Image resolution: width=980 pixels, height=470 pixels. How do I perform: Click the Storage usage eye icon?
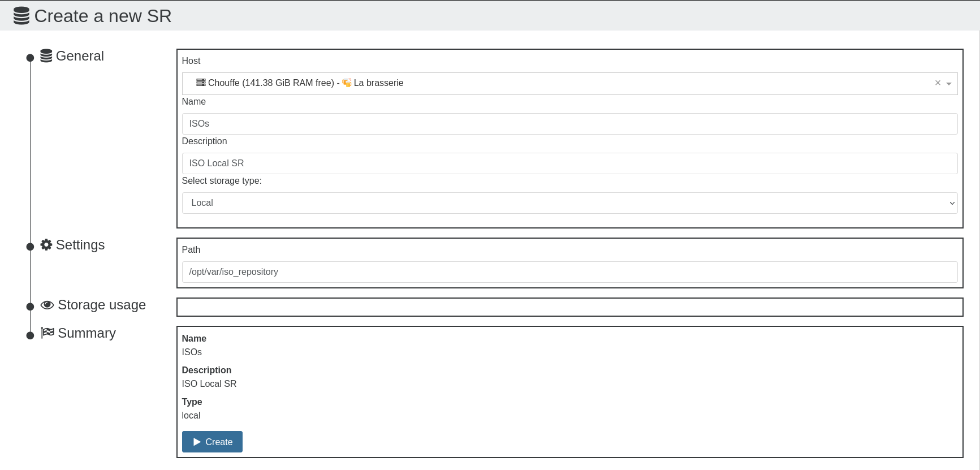pyautogui.click(x=48, y=305)
